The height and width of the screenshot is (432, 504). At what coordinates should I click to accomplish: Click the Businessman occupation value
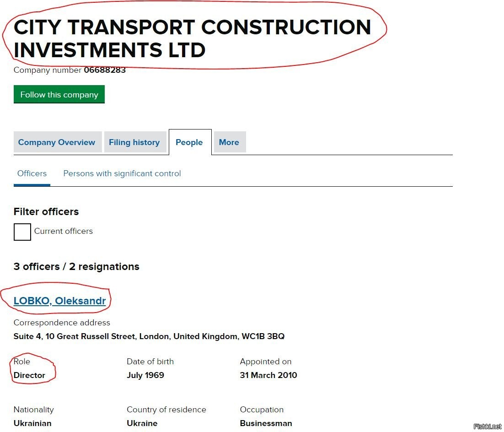pos(266,423)
